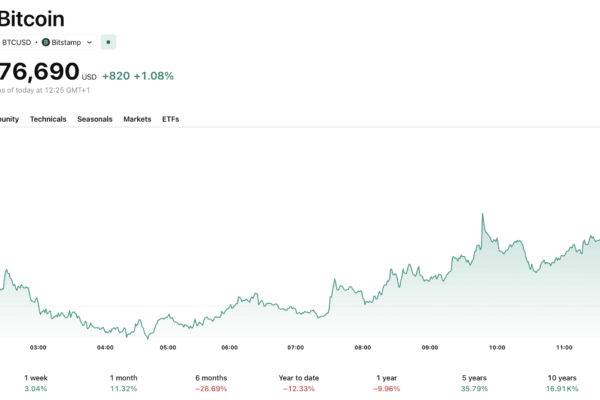The height and width of the screenshot is (400, 600).
Task: Select the ETFs tab
Action: (171, 119)
